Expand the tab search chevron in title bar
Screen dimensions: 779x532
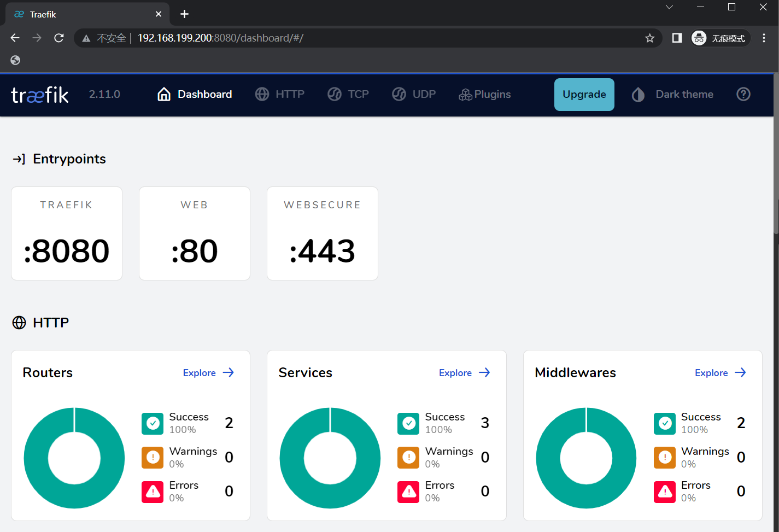point(669,7)
